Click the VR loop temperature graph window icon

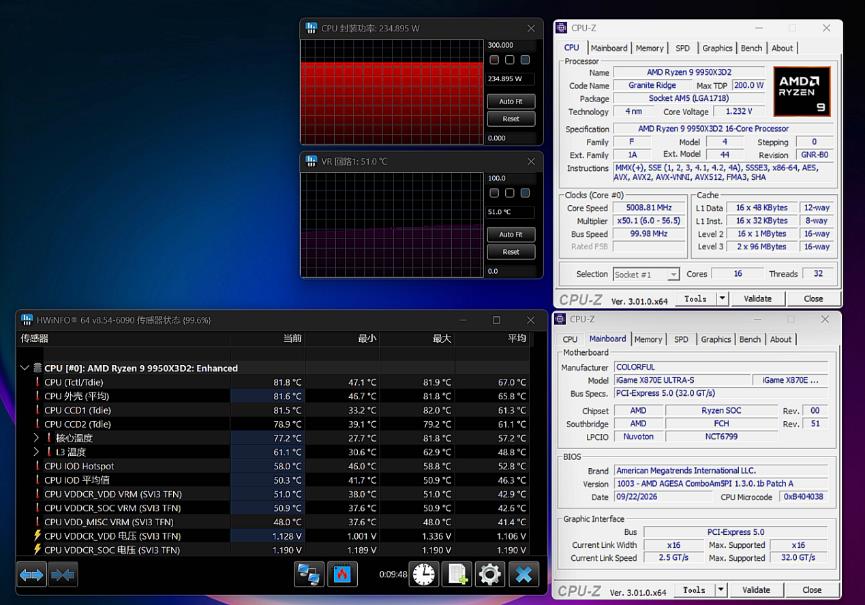click(312, 161)
